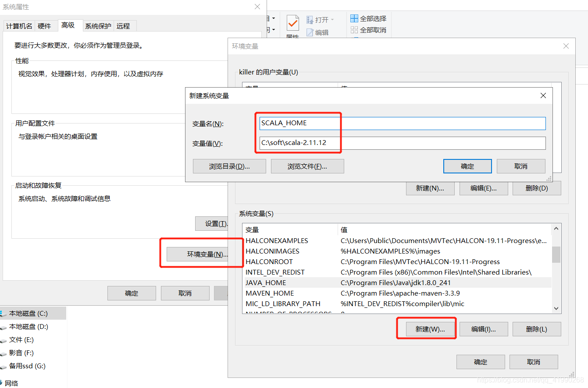The width and height of the screenshot is (588, 388).
Task: Select the HALCONROOT system variable row
Action: click(397, 262)
